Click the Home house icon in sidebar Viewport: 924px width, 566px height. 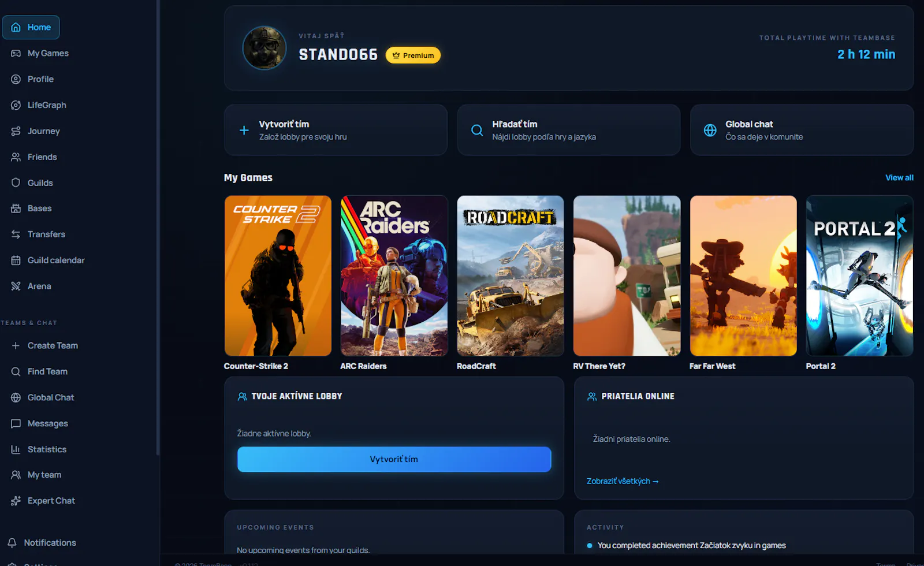pyautogui.click(x=16, y=27)
